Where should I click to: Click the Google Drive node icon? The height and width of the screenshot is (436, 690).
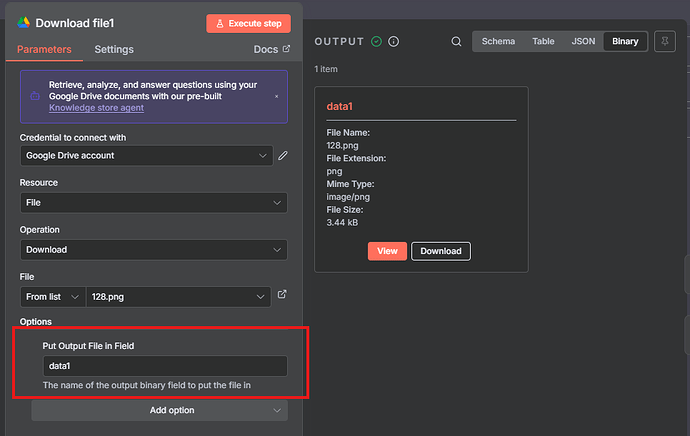point(23,22)
